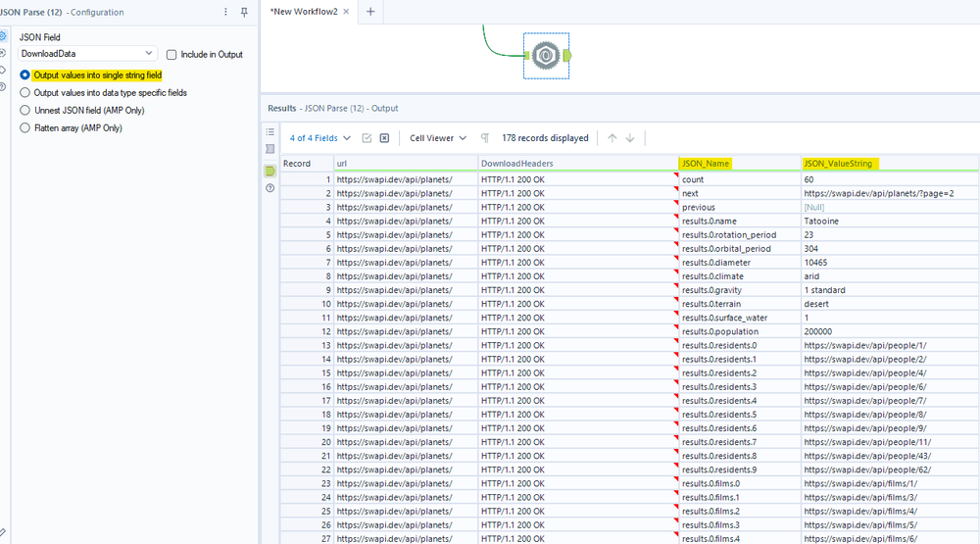The height and width of the screenshot is (544, 980).
Task: Open the new workflow tab with plus
Action: coord(370,12)
